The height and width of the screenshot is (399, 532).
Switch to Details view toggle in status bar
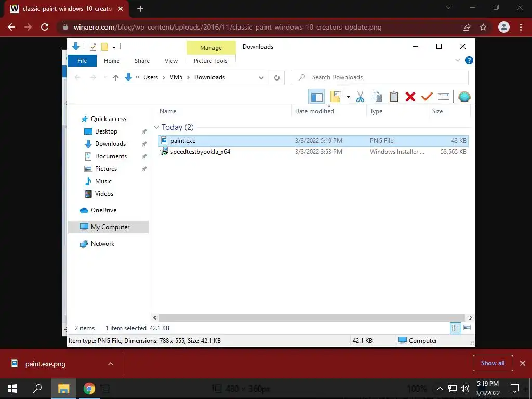pyautogui.click(x=456, y=328)
